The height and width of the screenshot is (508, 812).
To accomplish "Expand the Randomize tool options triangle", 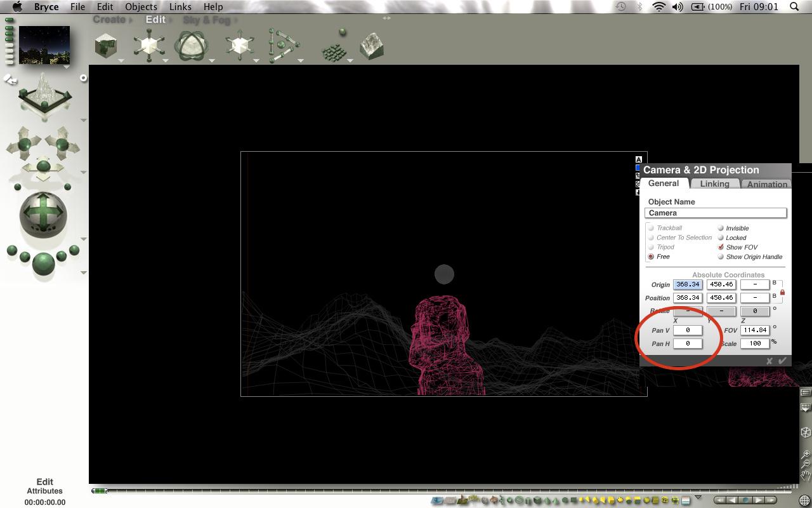I will (x=350, y=61).
